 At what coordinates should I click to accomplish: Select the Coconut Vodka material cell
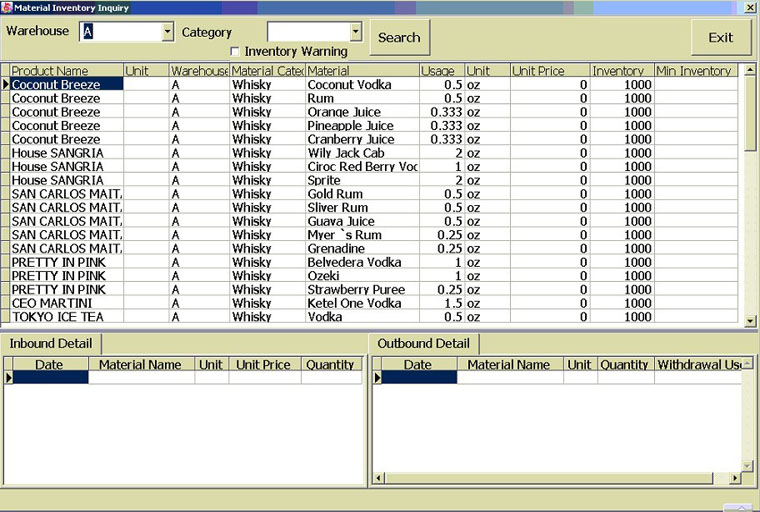(363, 84)
